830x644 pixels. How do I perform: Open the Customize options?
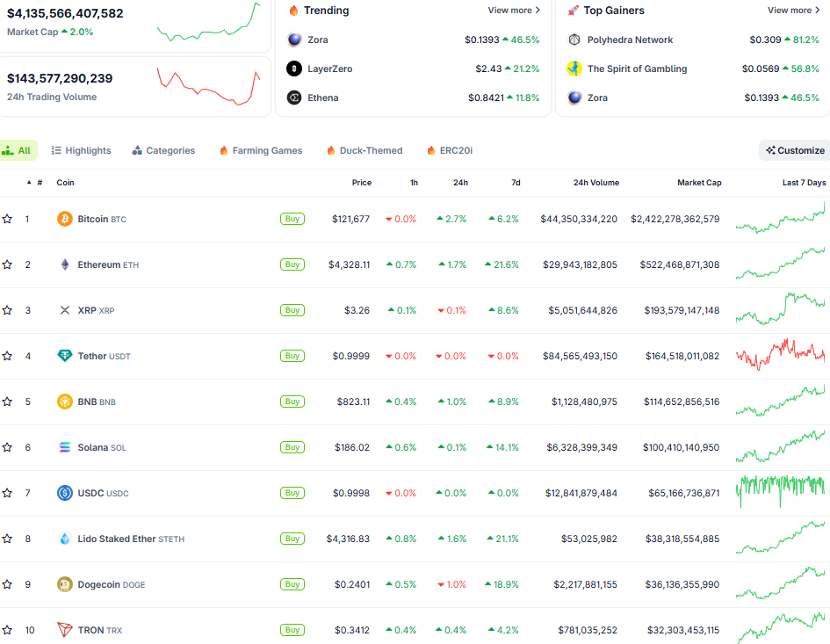pos(795,150)
